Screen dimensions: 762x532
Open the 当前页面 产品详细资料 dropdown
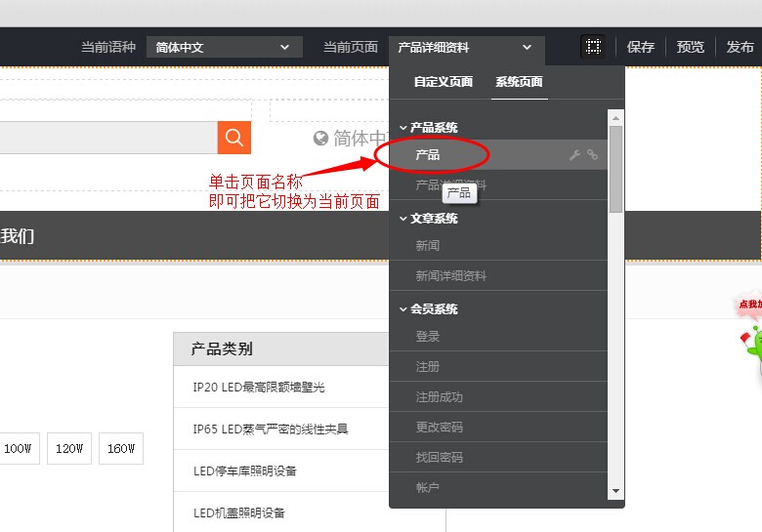pos(465,47)
